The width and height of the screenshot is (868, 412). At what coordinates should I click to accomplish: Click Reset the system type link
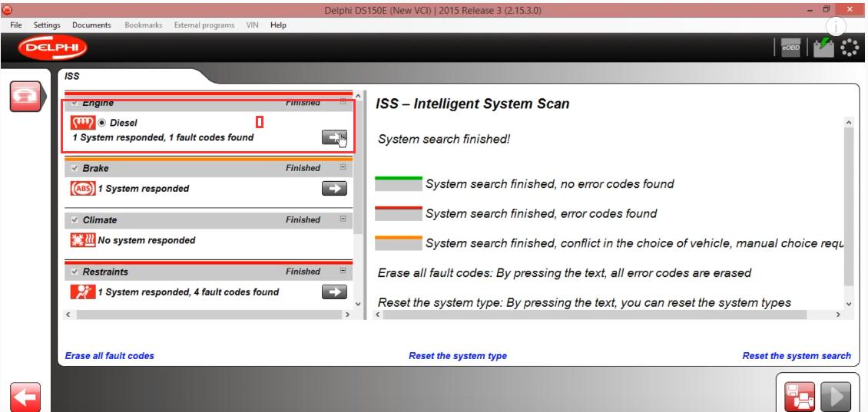coord(458,355)
